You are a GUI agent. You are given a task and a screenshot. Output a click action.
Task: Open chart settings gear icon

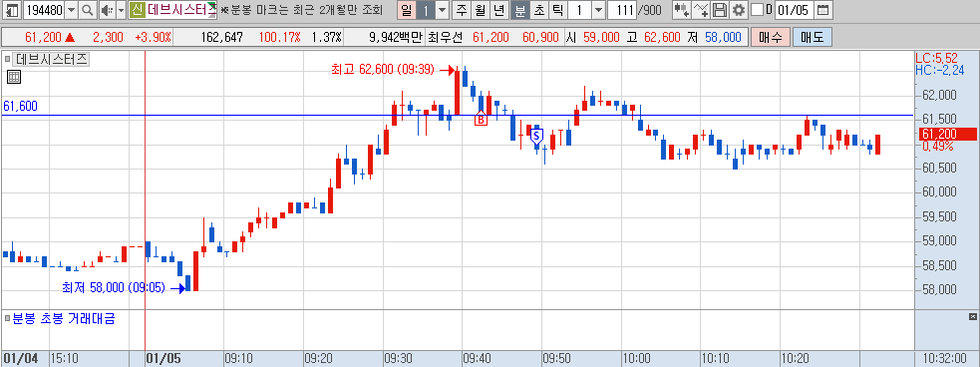tap(739, 10)
